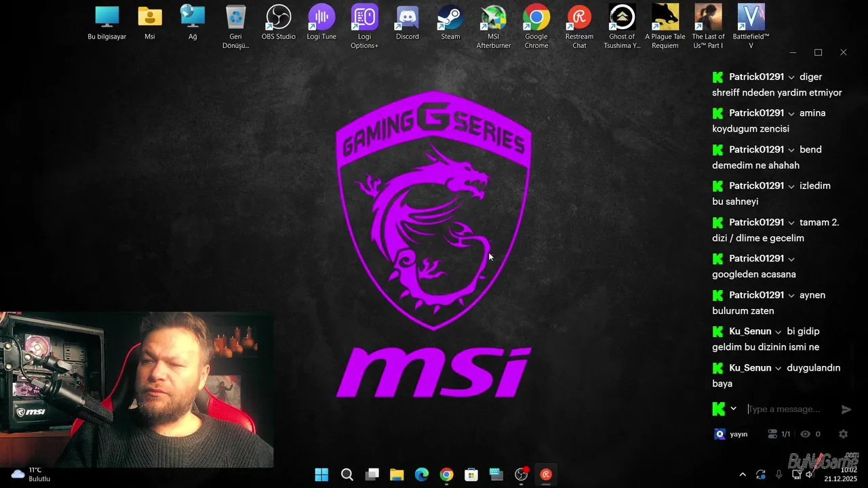Show hidden icons in system tray

coord(743,474)
